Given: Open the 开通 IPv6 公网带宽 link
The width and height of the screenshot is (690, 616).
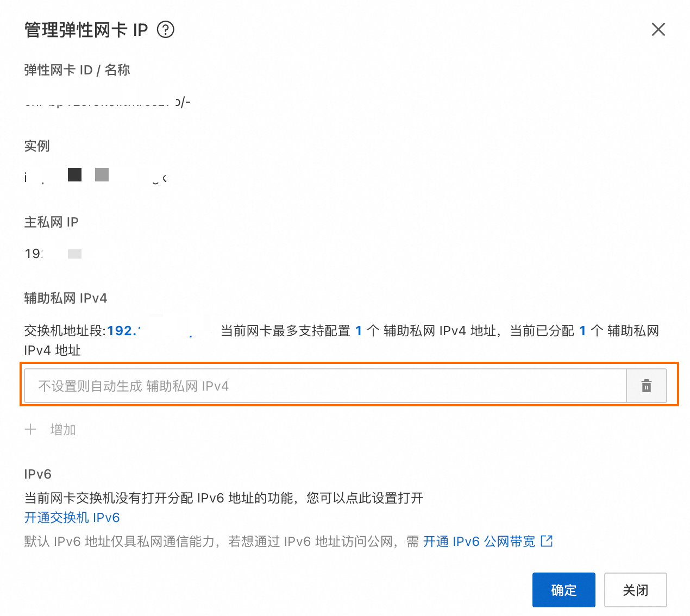Looking at the screenshot, I should (479, 542).
